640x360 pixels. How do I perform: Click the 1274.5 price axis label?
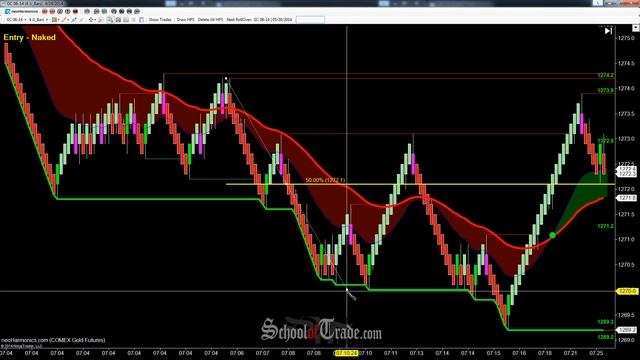coord(627,63)
